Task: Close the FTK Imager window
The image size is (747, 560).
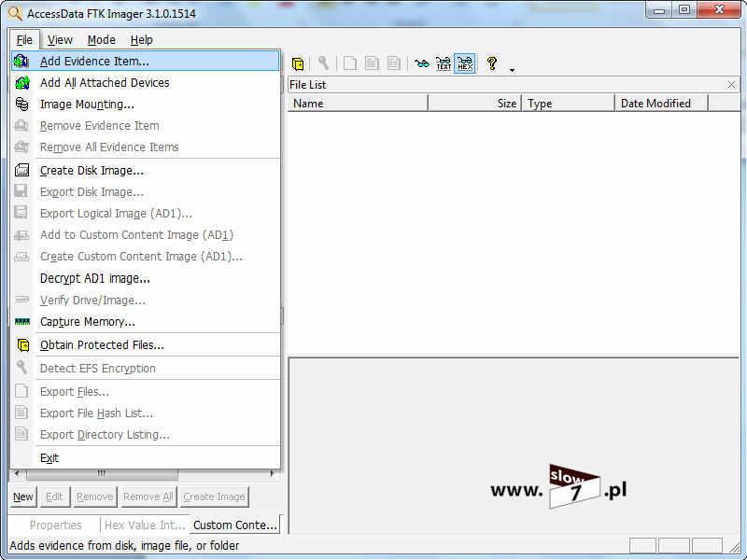Action: 719,10
